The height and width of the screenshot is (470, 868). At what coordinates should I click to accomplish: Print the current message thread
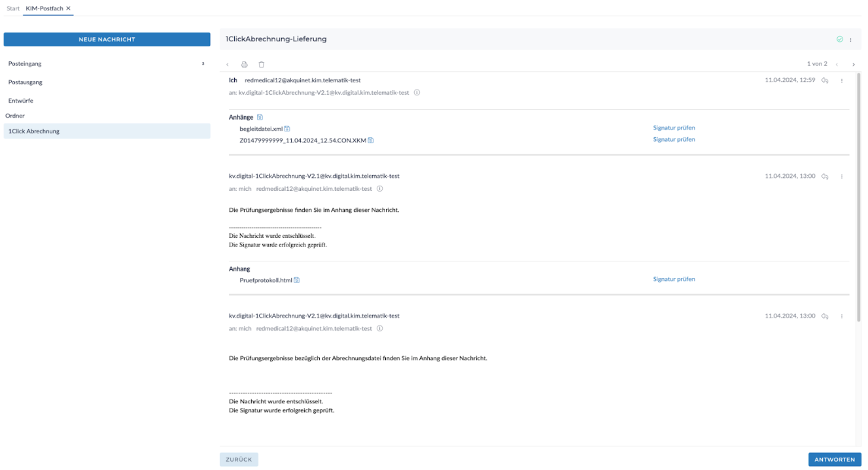coord(245,65)
